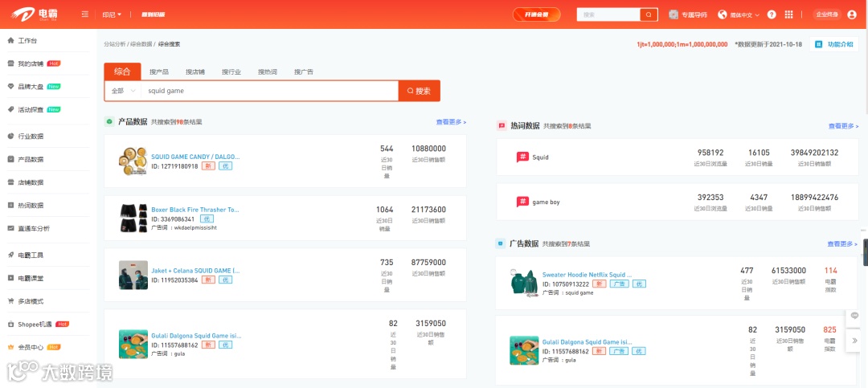Select the 产品数据 sidebar icon
Screen dimensions: 868x388
[10, 159]
